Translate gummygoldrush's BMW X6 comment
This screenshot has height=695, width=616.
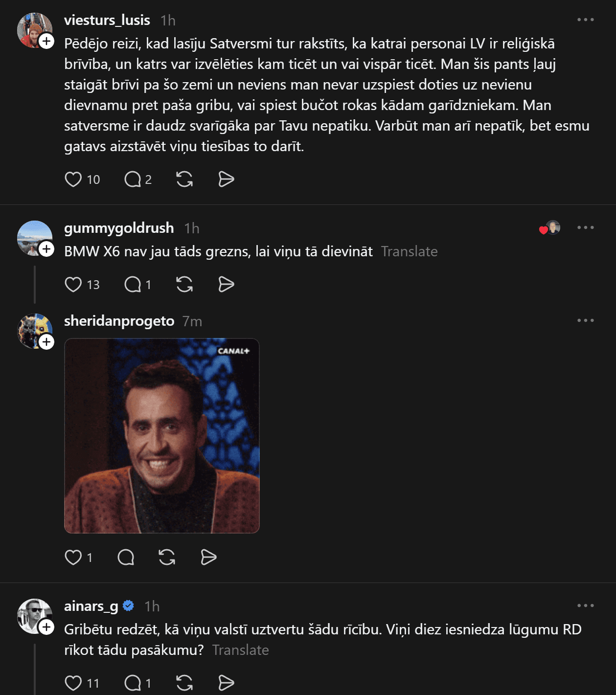[409, 251]
